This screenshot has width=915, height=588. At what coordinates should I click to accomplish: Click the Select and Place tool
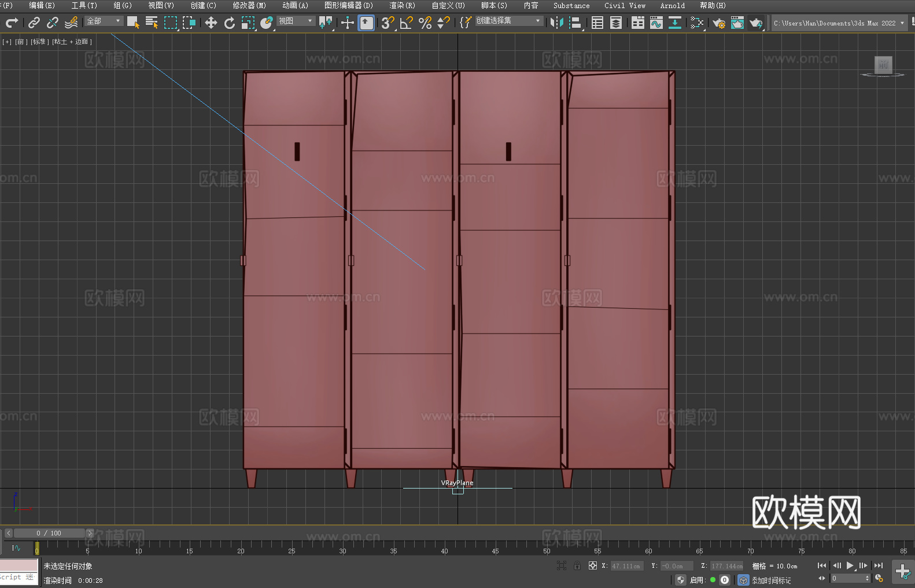point(267,23)
